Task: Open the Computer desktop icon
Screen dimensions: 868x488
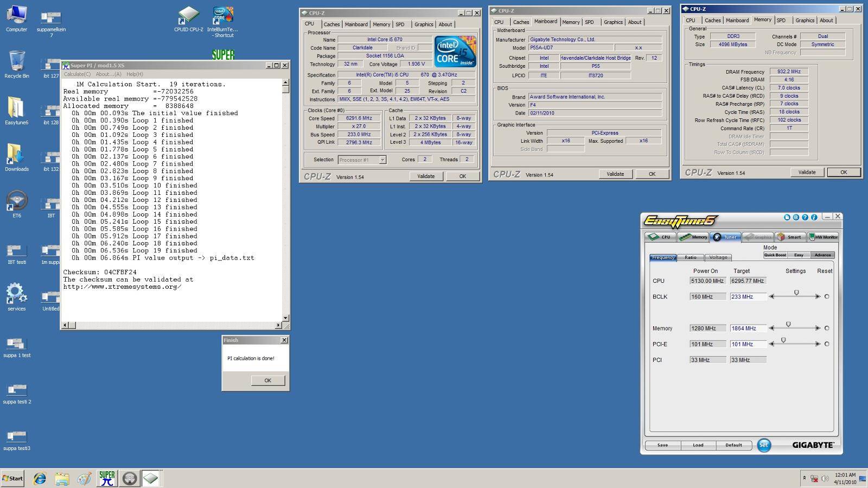Action: point(16,18)
